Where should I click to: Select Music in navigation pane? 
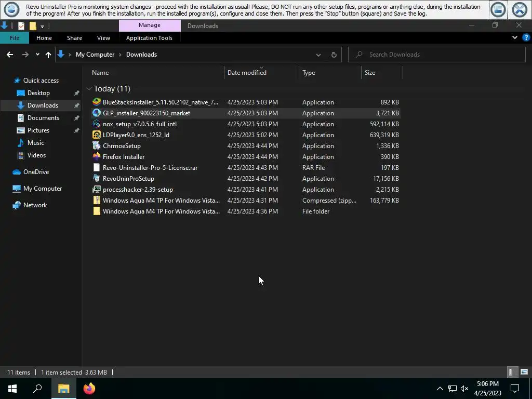coord(36,143)
